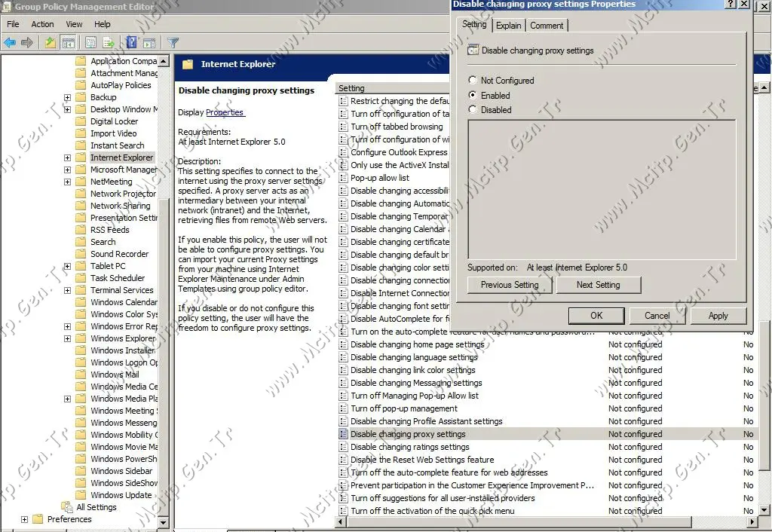
Task: Select Turn off Managing Pop-up Allow list
Action: click(x=414, y=396)
